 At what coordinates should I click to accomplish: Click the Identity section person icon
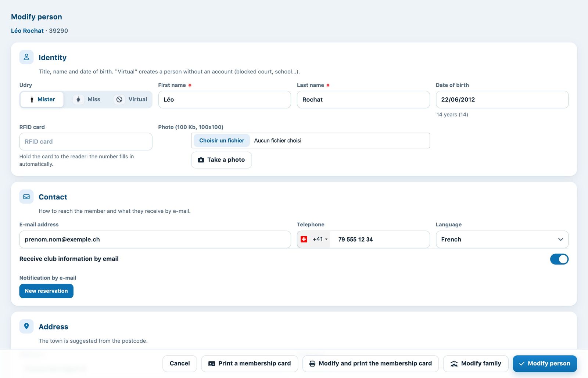click(x=26, y=57)
